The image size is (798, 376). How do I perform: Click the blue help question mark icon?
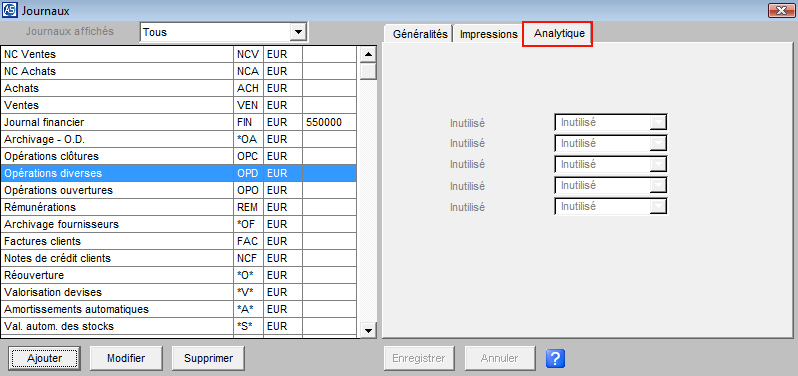[555, 358]
